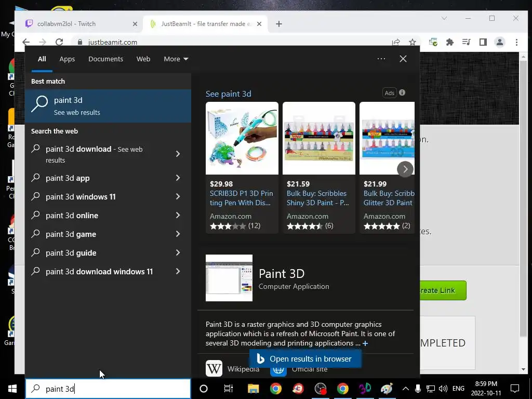Close the JustBeamIt tab
The height and width of the screenshot is (399, 532).
[259, 24]
